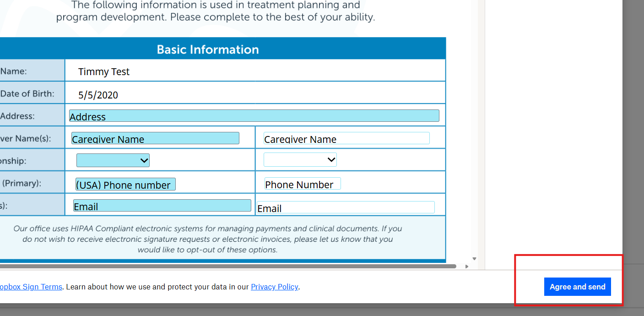Click the Date of Birth label cell
The width and height of the screenshot is (644, 316).
[32, 93]
